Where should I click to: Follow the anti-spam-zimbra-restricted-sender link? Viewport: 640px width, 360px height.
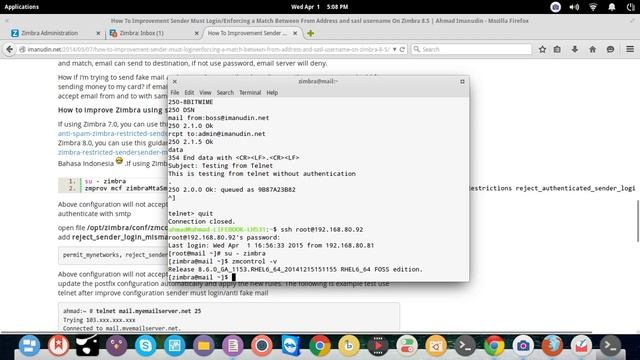113,133
